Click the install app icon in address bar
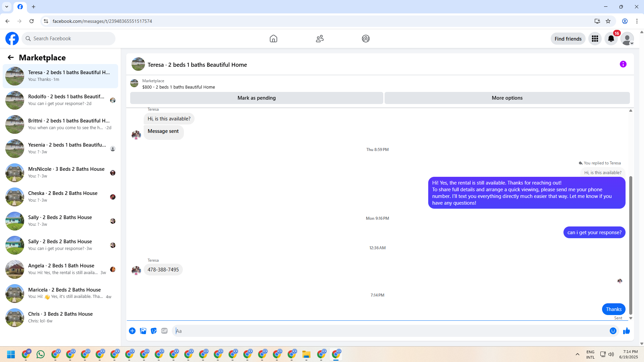This screenshot has height=362, width=644. point(597,21)
